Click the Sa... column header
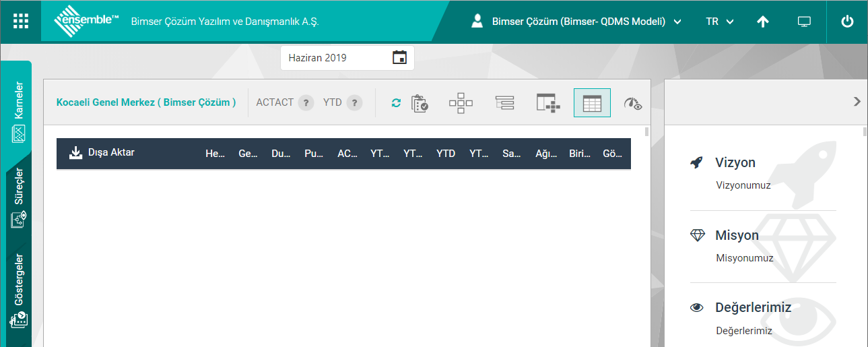 512,154
